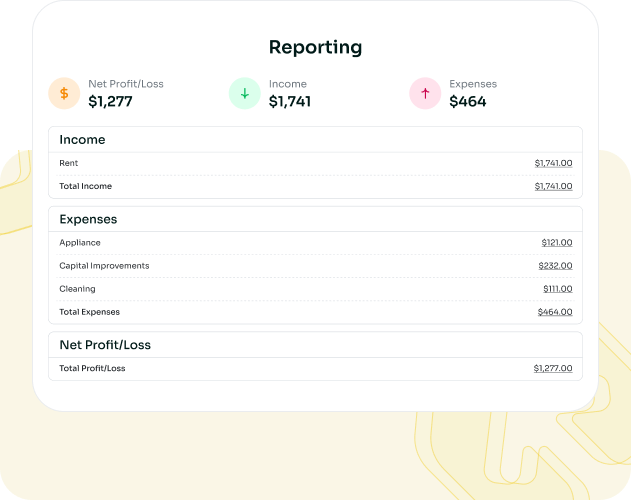Open the Capital Improvements amount $232.00

556,266
